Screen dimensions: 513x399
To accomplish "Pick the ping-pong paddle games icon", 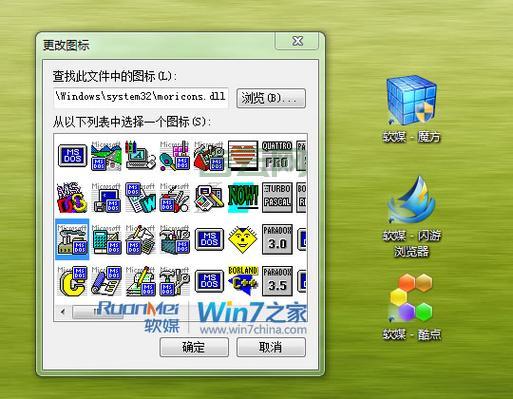I will [174, 156].
